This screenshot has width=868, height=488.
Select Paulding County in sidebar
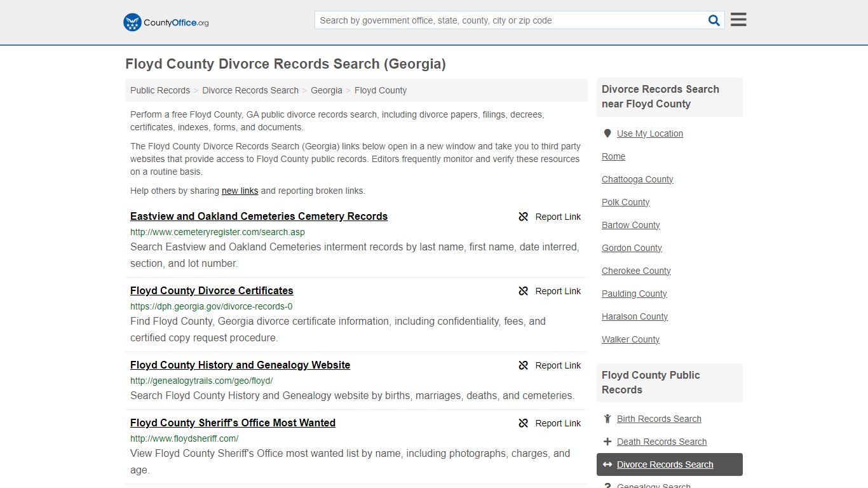click(x=634, y=294)
